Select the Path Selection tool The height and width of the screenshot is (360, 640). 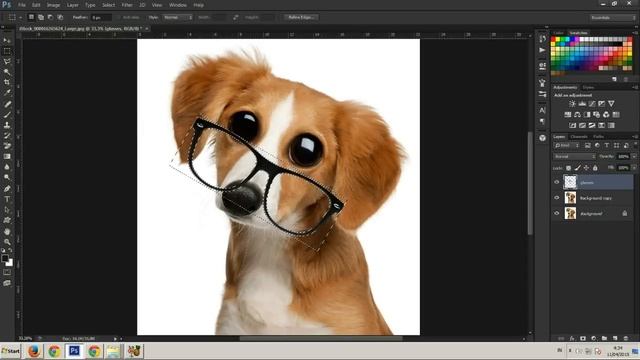click(x=7, y=210)
